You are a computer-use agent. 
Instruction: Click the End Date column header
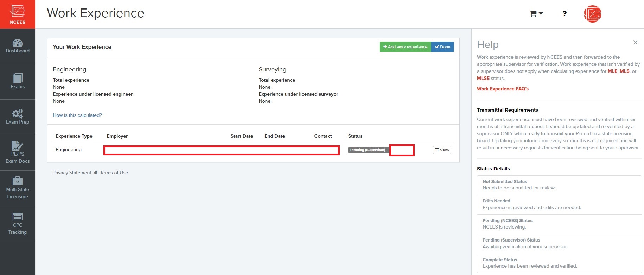point(275,136)
